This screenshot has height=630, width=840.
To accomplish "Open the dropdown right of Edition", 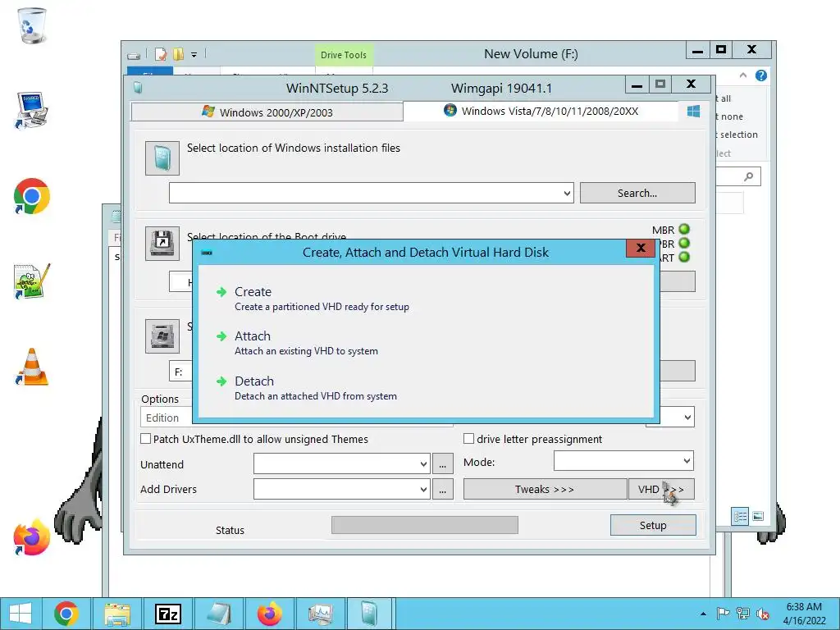I will [687, 418].
